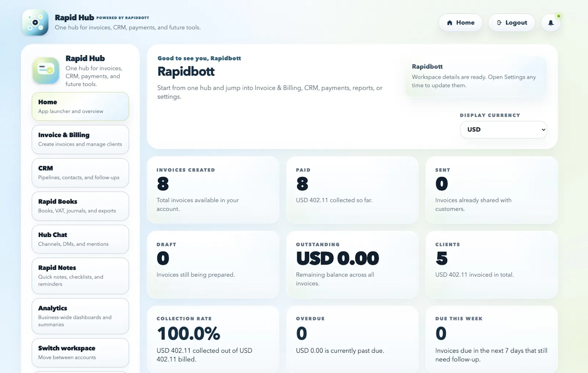
Task: Click the sidebar Rapid Hub card icon
Action: click(46, 71)
